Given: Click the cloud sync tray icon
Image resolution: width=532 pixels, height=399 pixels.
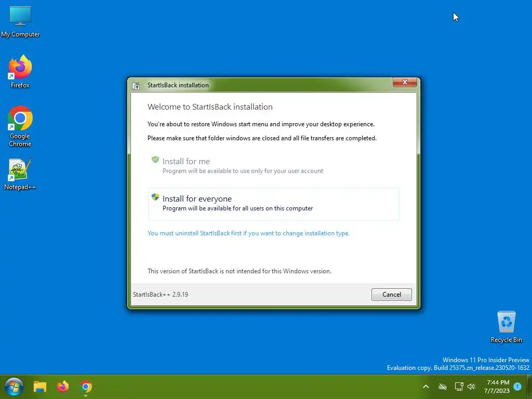Looking at the screenshot, I should point(443,387).
